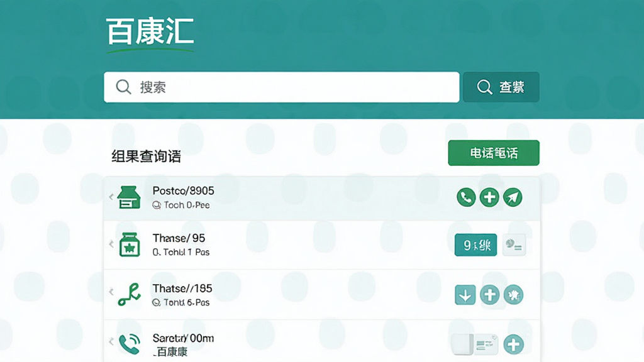Click the navigation arrow icon on Postco/8905 row
The width and height of the screenshot is (644, 362).
(x=513, y=197)
